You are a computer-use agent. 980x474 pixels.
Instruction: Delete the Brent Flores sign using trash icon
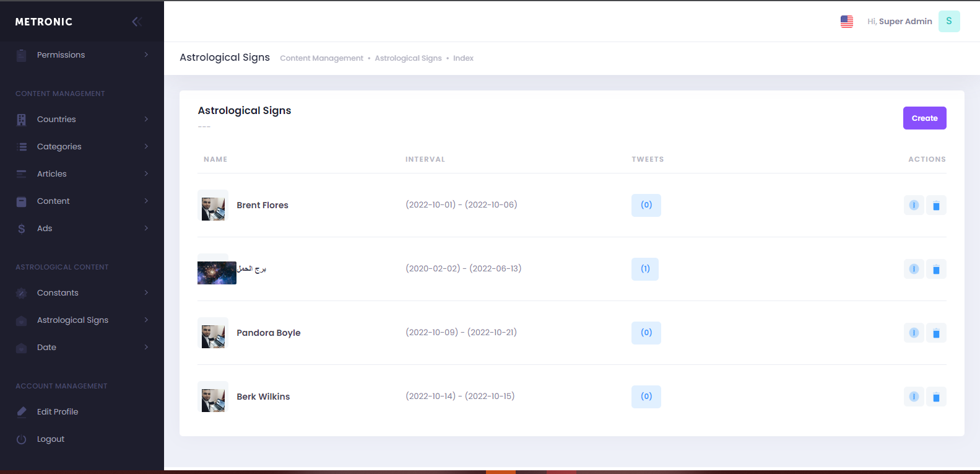coord(936,206)
